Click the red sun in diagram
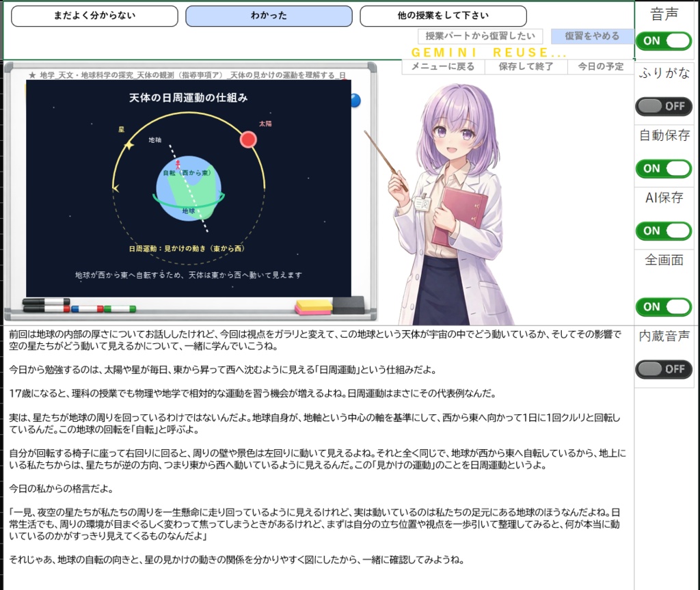Viewport: 700px width, 590px height. point(248,139)
